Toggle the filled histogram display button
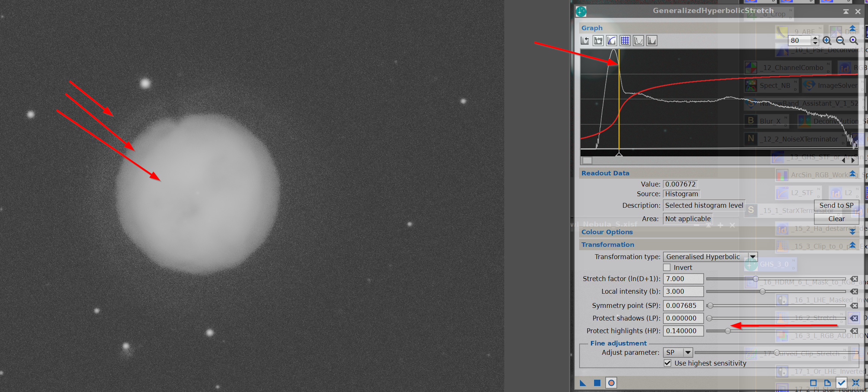Image resolution: width=868 pixels, height=392 pixels. click(652, 41)
